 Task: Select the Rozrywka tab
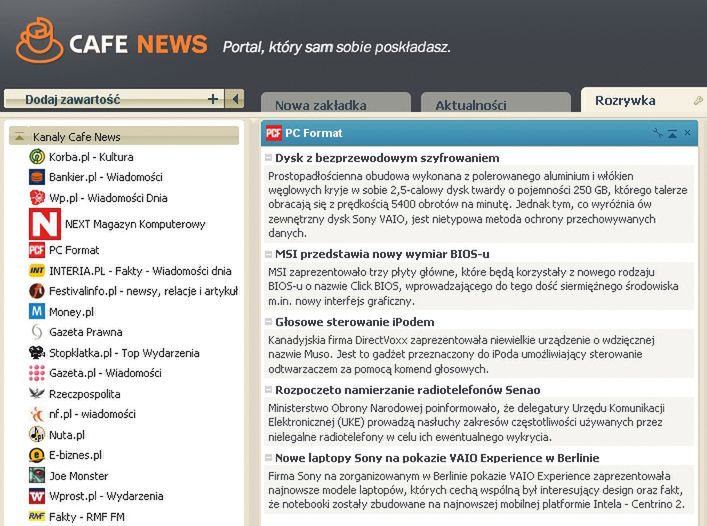tap(625, 100)
